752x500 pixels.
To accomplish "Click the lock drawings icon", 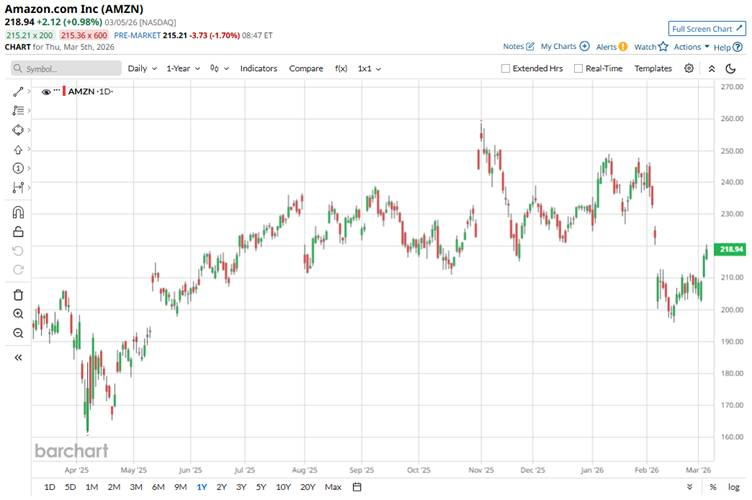I will pos(18,232).
